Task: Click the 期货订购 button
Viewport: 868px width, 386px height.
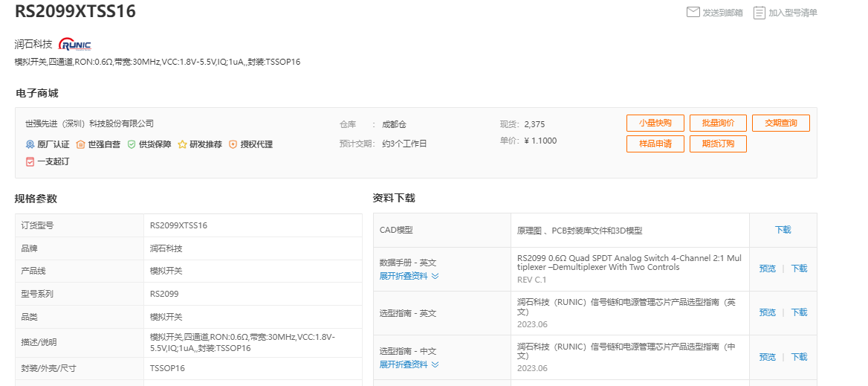Action: tap(718, 144)
